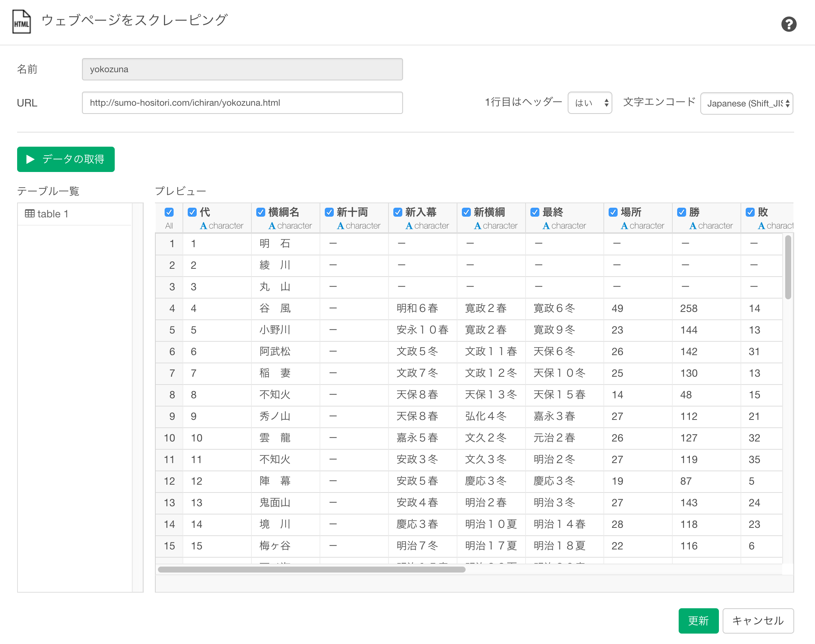
Task: Uncheck the 最終 column checkbox
Action: tap(535, 212)
